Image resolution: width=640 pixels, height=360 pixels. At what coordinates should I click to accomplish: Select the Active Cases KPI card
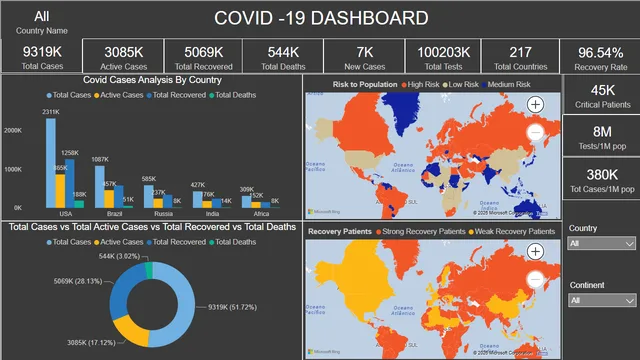click(123, 56)
